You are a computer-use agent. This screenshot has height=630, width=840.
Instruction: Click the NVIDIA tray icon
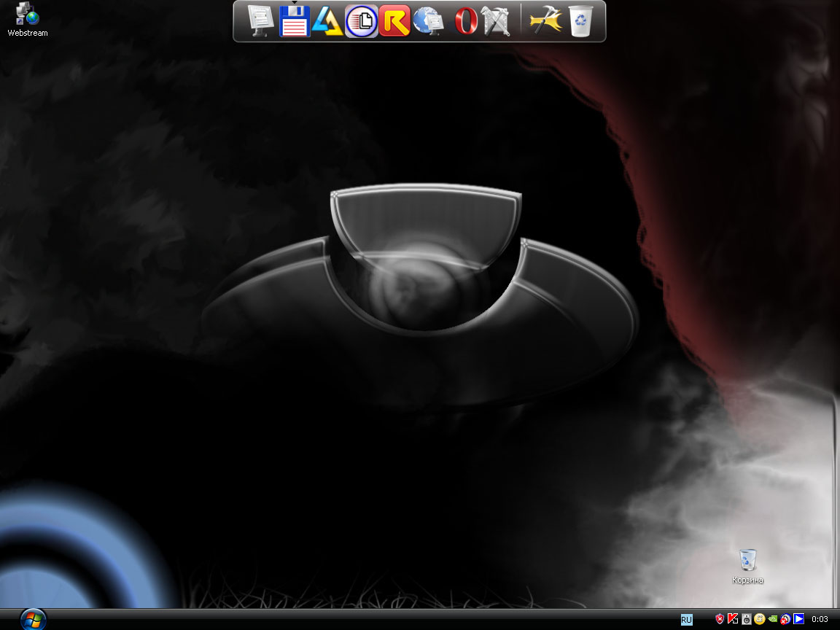click(773, 619)
